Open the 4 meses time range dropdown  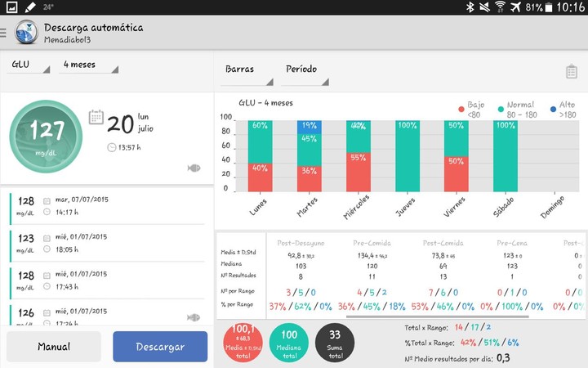pos(88,65)
